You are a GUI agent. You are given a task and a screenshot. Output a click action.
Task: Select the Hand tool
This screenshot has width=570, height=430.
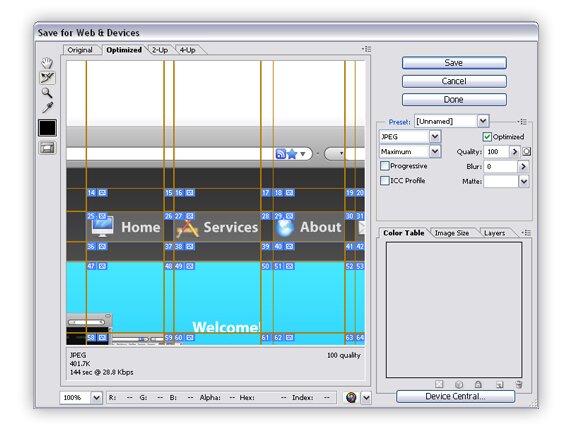pyautogui.click(x=47, y=63)
